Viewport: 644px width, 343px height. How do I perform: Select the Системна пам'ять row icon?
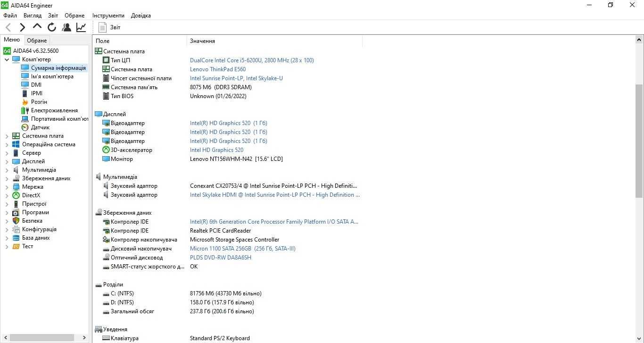click(x=106, y=87)
